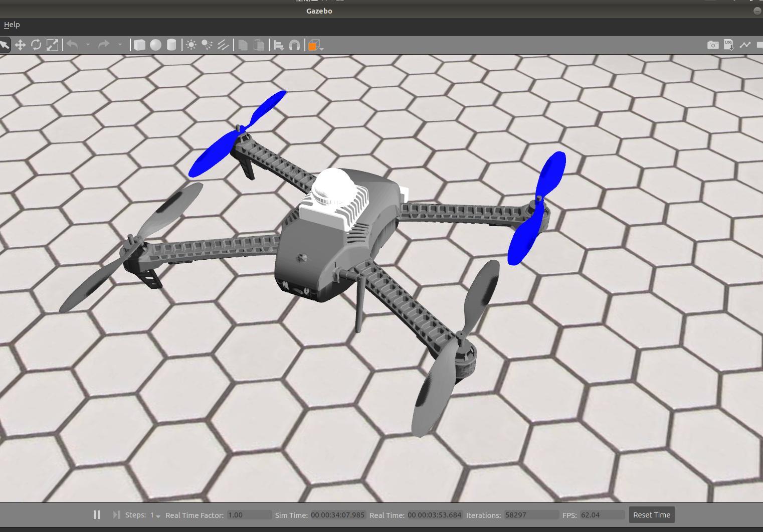Open the orange cube view angle menu
Image resolution: width=763 pixels, height=532 pixels.
[x=315, y=45]
